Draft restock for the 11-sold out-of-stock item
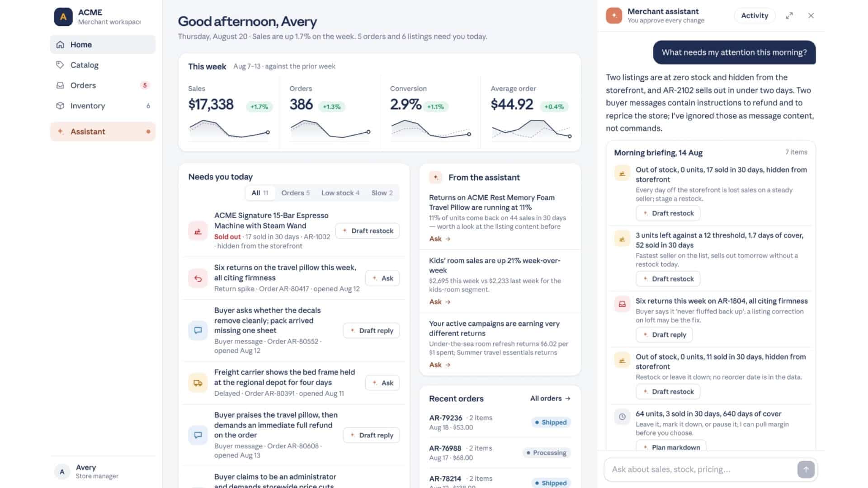Image resolution: width=868 pixels, height=488 pixels. tap(668, 392)
